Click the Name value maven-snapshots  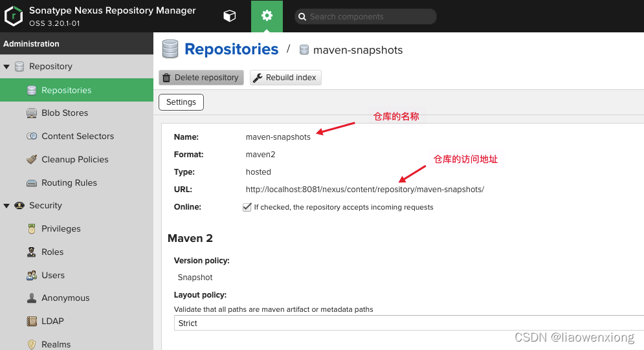point(278,137)
